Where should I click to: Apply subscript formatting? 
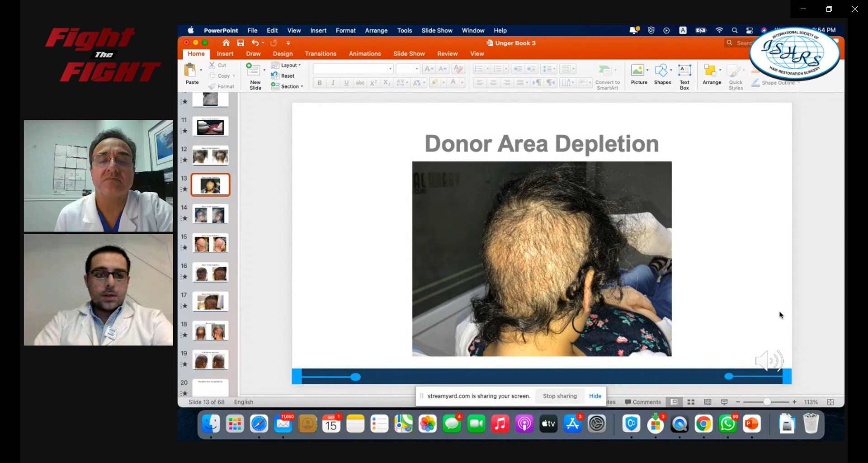pyautogui.click(x=387, y=83)
